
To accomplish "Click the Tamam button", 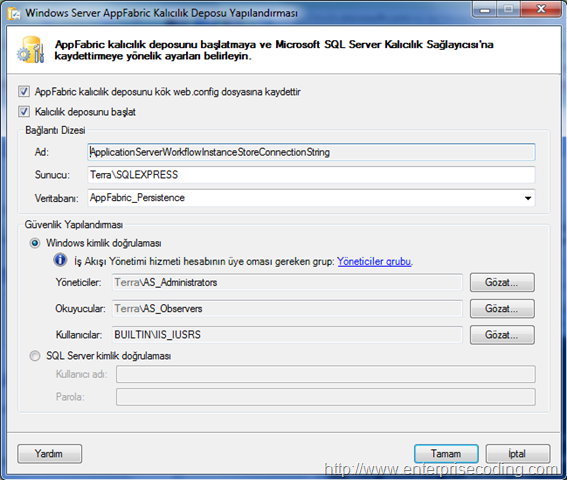I will 446,454.
